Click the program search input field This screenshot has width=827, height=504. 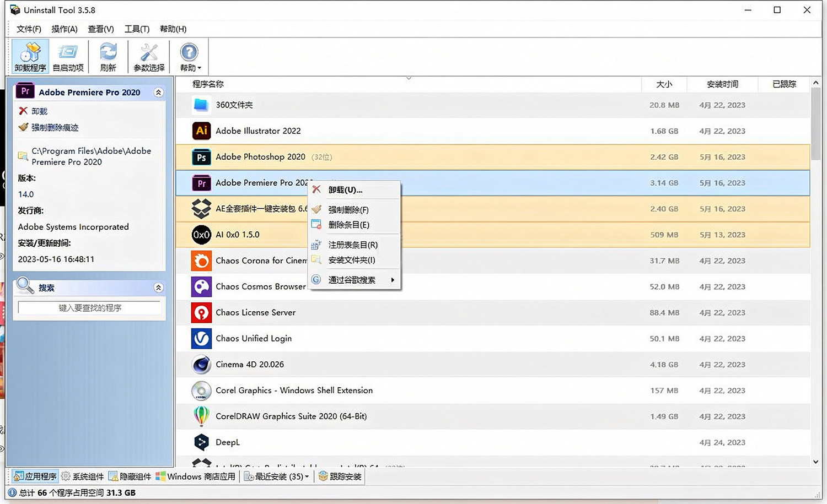89,308
